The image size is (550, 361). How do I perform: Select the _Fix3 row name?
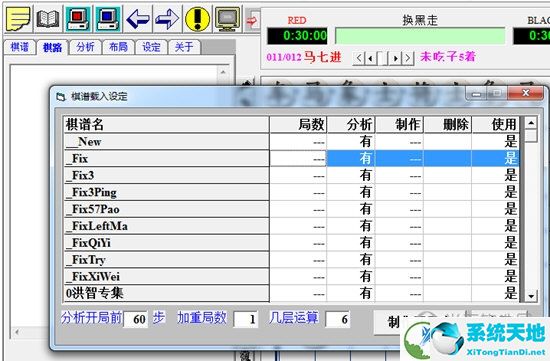(166, 175)
